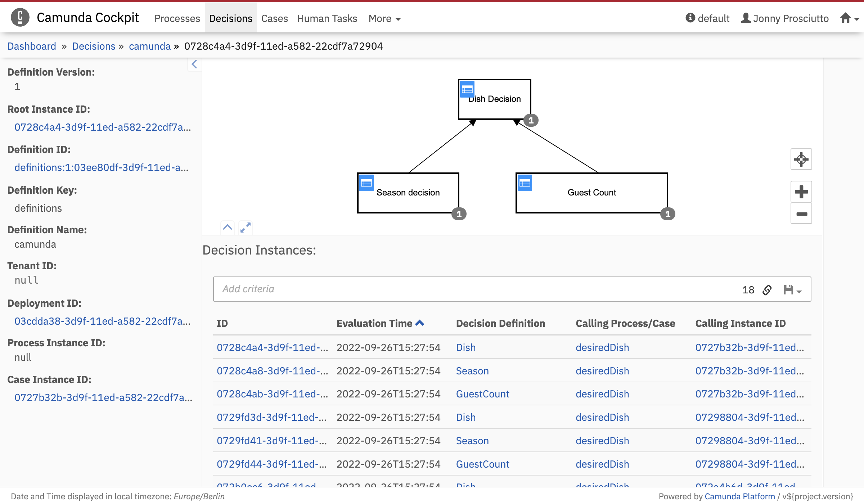Click the instance badge on Season decision
The width and height of the screenshot is (864, 504).
coord(459,214)
